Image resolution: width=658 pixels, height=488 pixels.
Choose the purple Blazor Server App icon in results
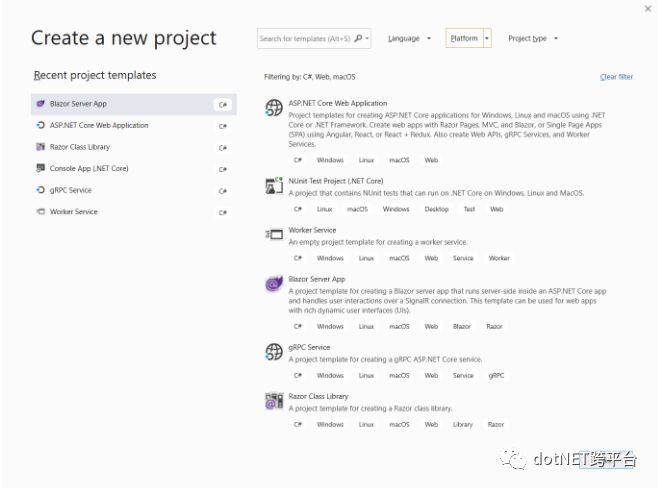[274, 284]
